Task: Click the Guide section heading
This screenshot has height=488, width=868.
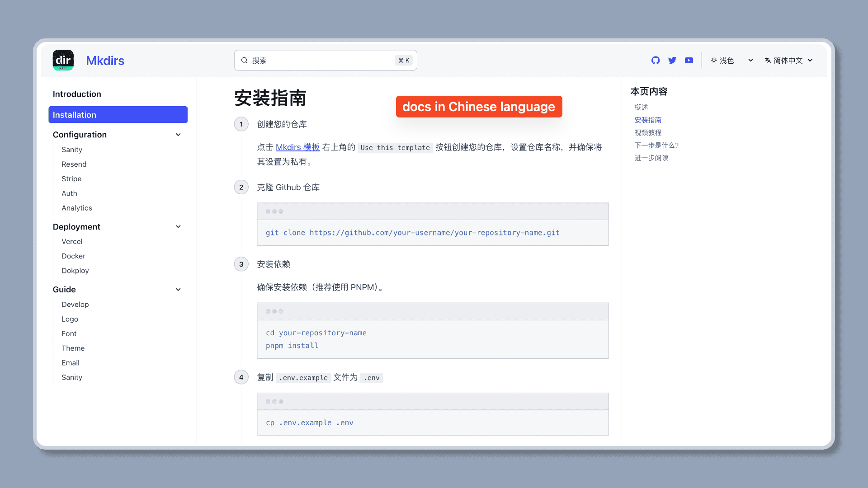Action: coord(64,290)
